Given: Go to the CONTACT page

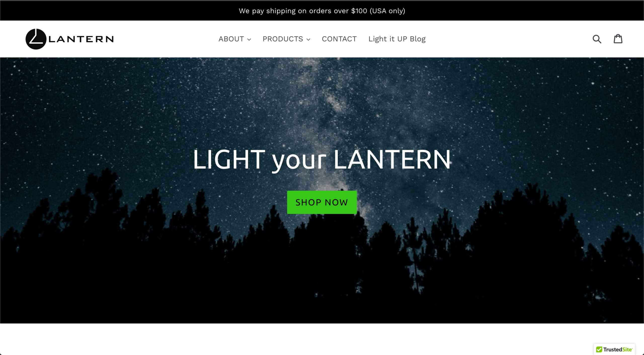Looking at the screenshot, I should point(339,39).
